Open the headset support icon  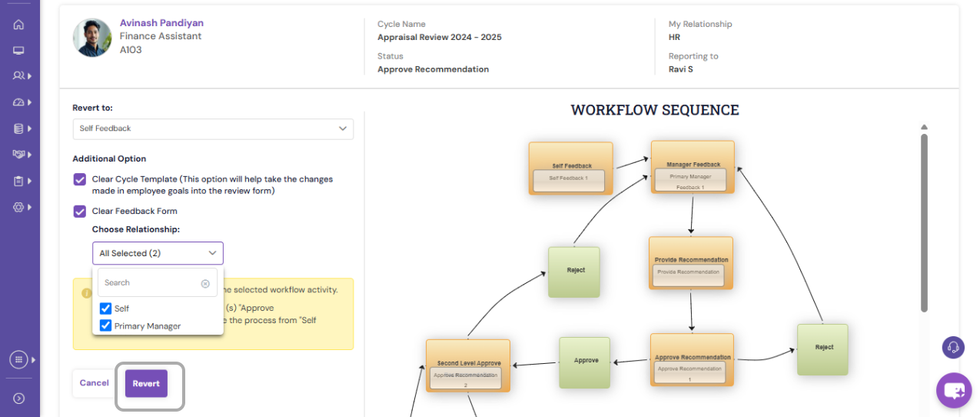(x=953, y=347)
